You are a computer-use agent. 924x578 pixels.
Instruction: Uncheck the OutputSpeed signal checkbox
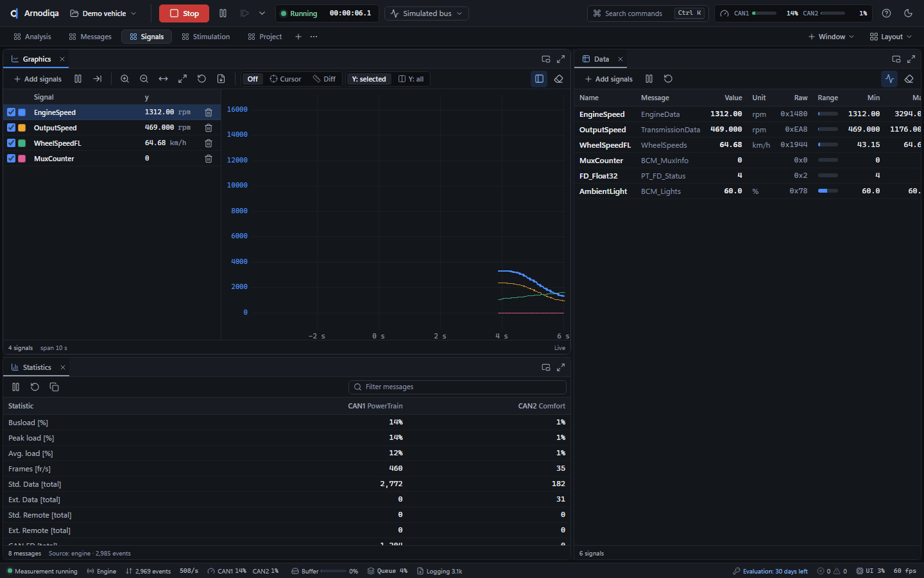[11, 128]
